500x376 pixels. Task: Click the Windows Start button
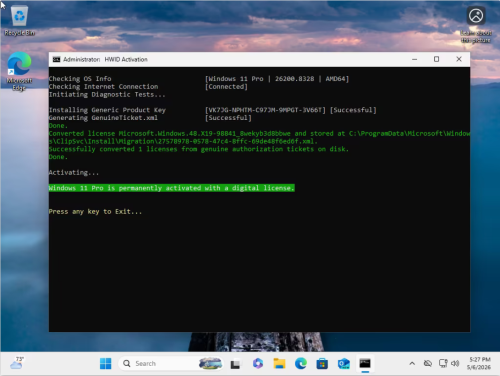click(106, 363)
